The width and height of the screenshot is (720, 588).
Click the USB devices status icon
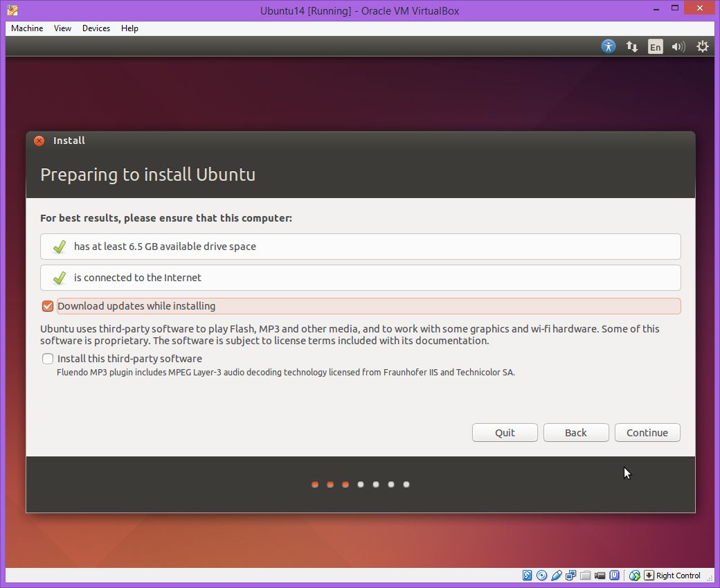tap(557, 575)
